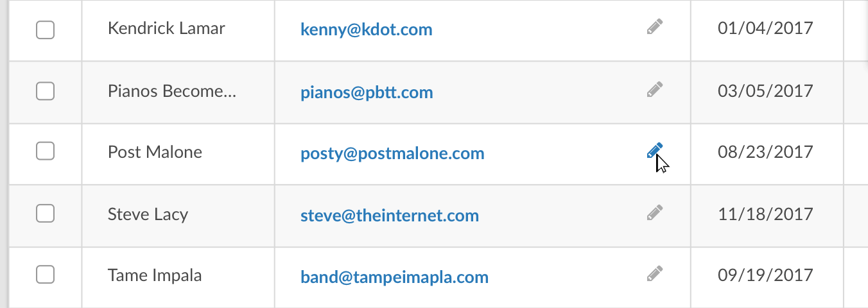Select the Kendrick Lamar name cell

178,30
